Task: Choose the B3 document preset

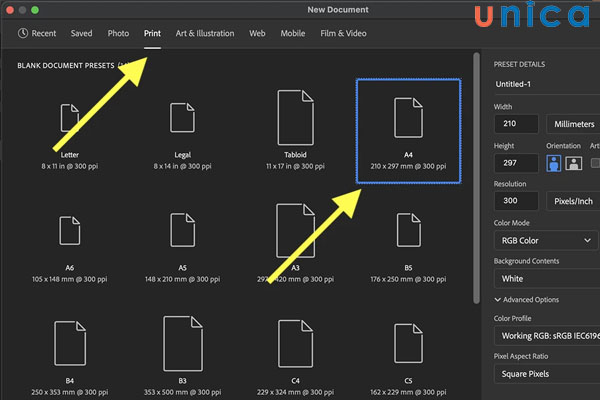Action: coord(181,344)
